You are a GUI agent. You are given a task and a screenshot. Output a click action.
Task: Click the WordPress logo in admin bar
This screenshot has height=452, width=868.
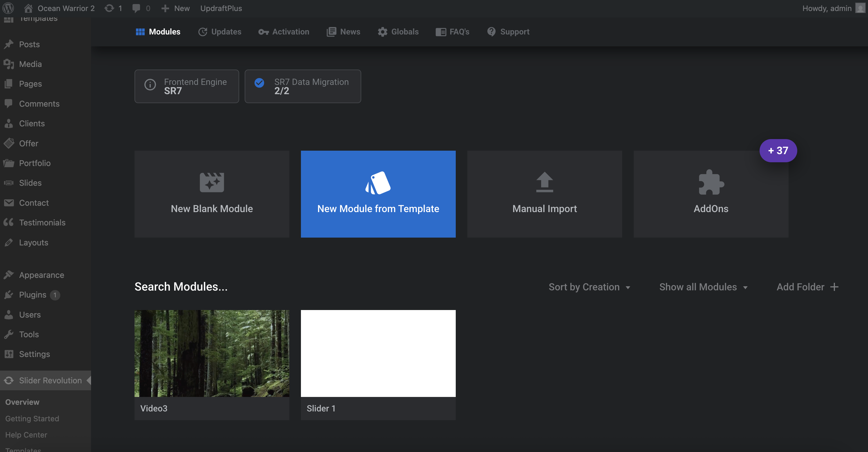pyautogui.click(x=8, y=8)
